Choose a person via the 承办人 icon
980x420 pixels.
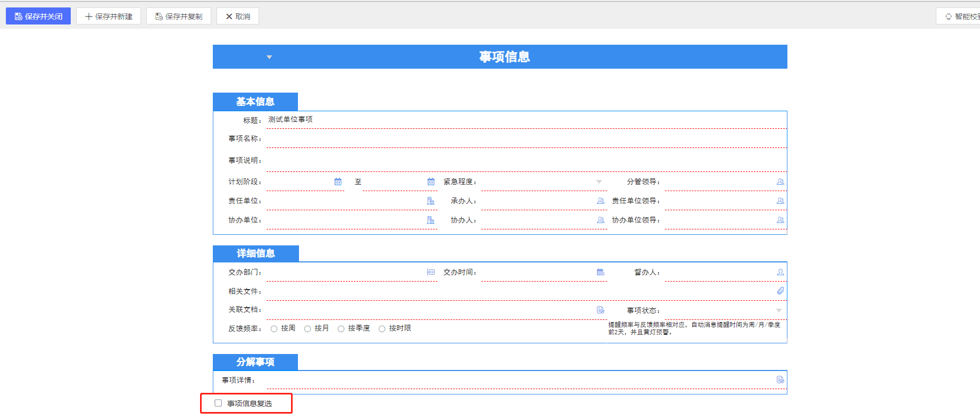(x=601, y=201)
